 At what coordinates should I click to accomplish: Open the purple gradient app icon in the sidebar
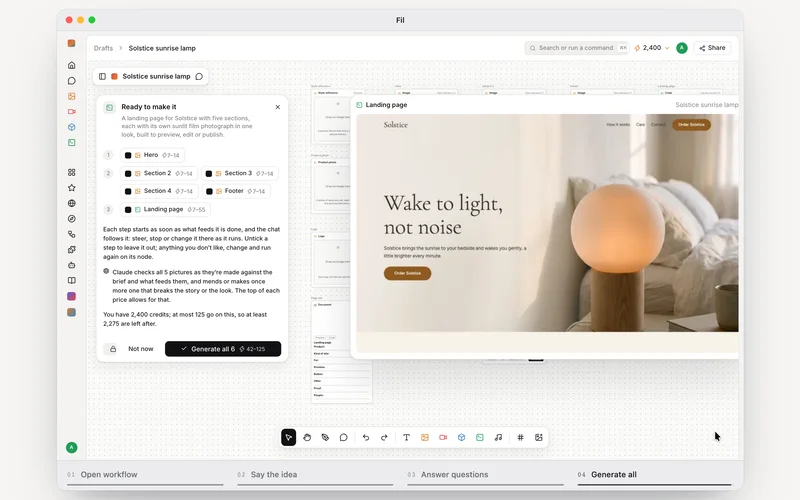[71, 296]
